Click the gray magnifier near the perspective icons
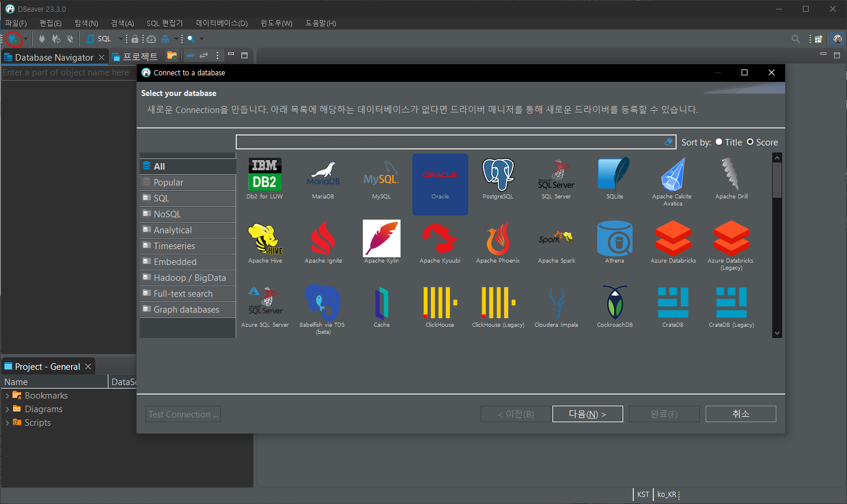This screenshot has height=504, width=847. click(796, 39)
